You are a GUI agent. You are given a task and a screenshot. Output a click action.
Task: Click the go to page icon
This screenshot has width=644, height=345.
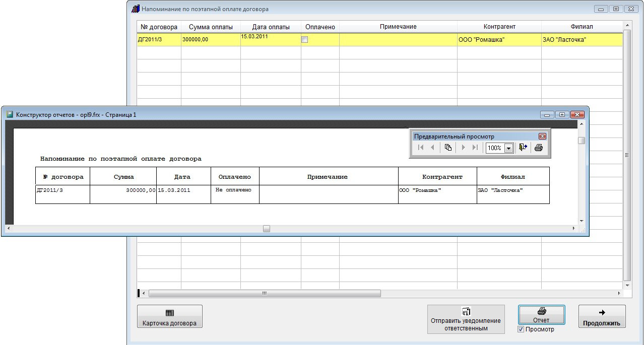click(x=447, y=148)
